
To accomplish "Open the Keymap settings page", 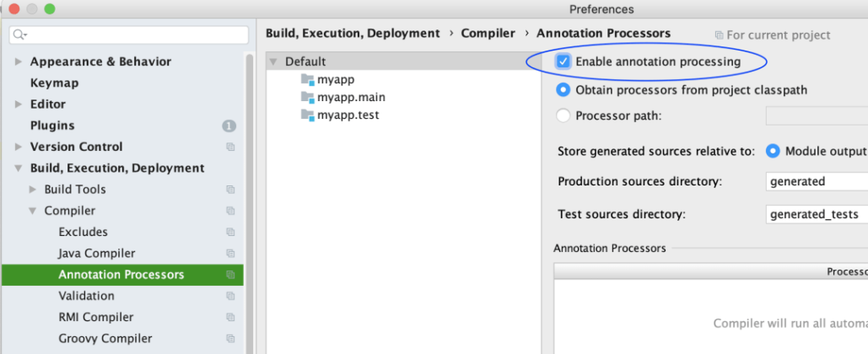I will (x=54, y=83).
